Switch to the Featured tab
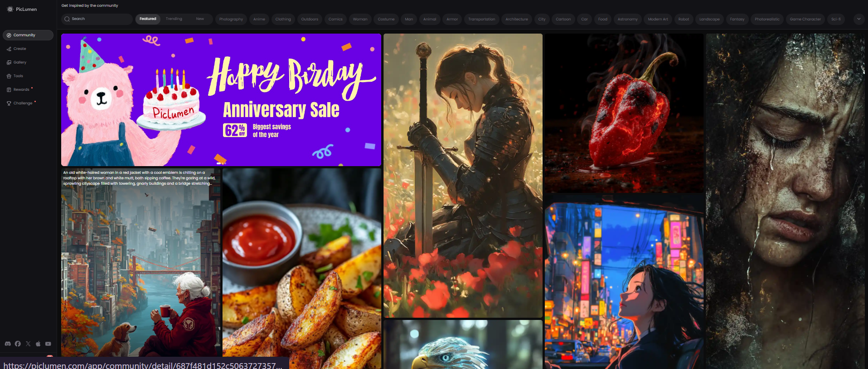Screen dimensions: 868x369 coord(148,19)
